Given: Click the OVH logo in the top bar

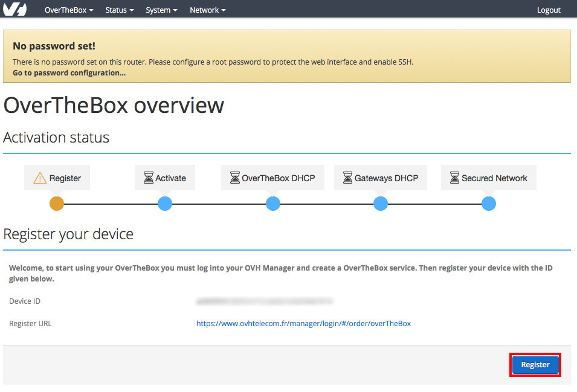Looking at the screenshot, I should pyautogui.click(x=14, y=9).
